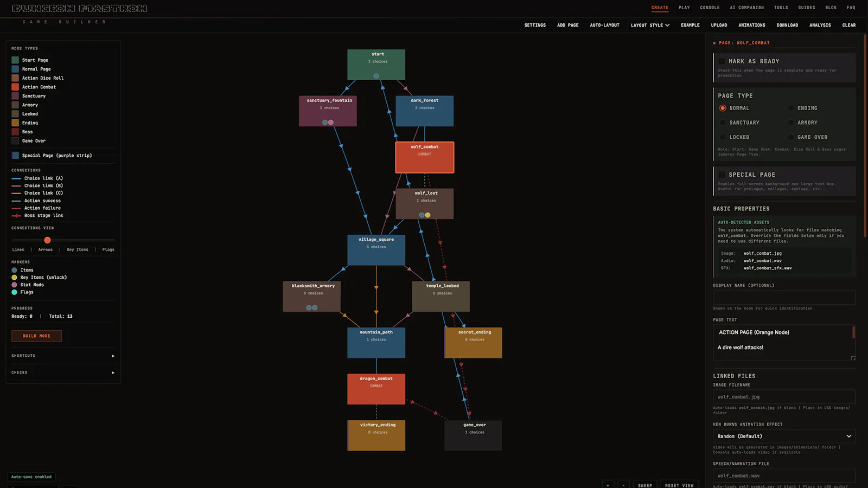Click the Flags teal marker legend dot
Screen dimensions: 868x488
coord(14,292)
